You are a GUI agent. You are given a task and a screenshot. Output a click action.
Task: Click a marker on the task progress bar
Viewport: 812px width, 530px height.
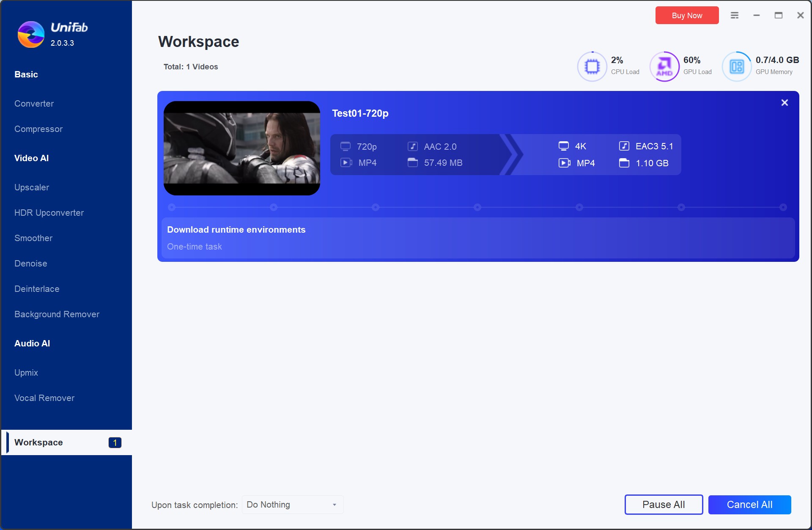(x=376, y=207)
